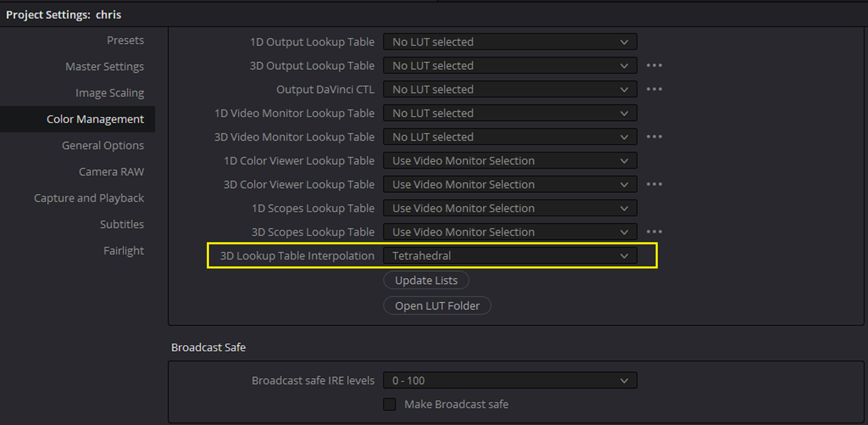Open three-dot menu for 3D Color Viewer LUT
The height and width of the screenshot is (425, 868).
click(654, 185)
